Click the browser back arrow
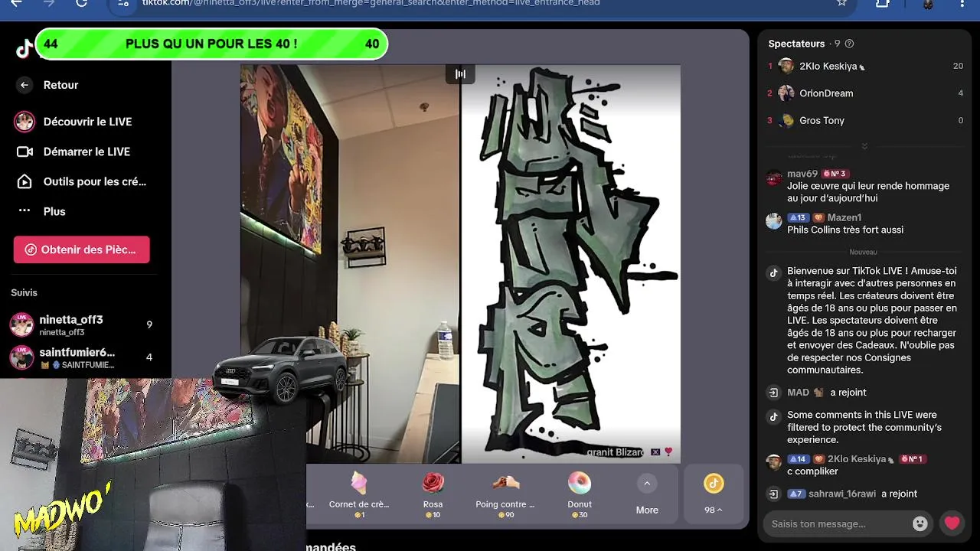Image resolution: width=980 pixels, height=551 pixels. (x=16, y=3)
